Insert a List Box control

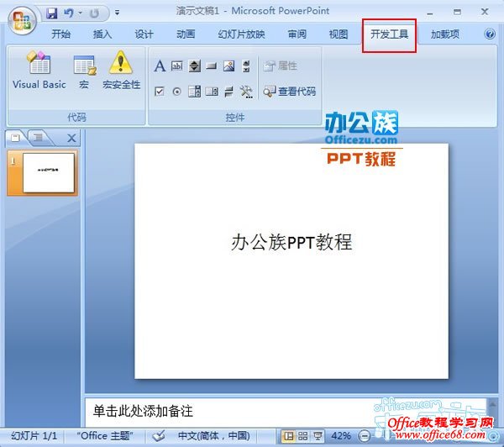[195, 92]
